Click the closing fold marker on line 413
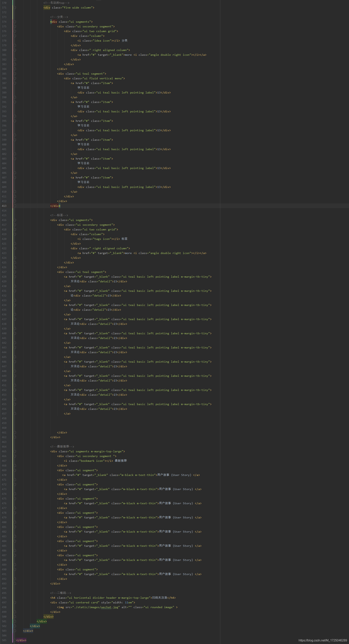 [15, 206]
